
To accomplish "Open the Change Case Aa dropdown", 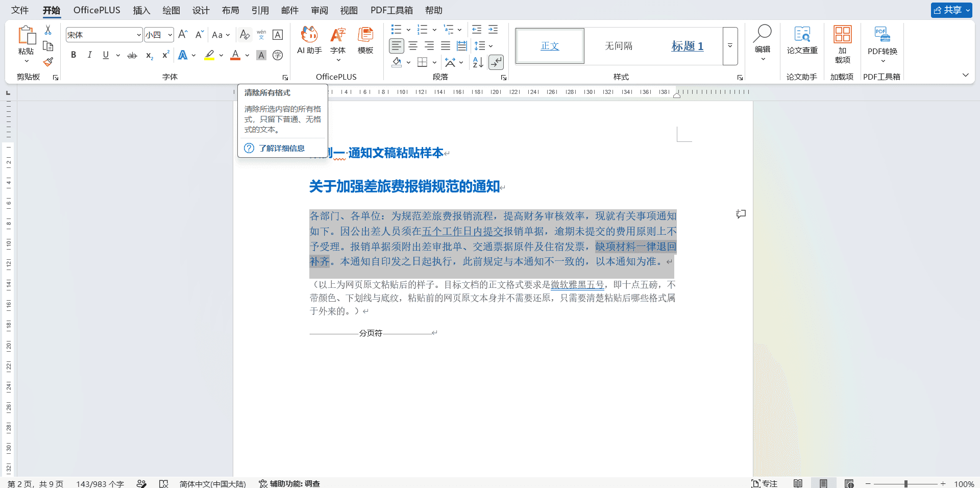I will click(221, 35).
